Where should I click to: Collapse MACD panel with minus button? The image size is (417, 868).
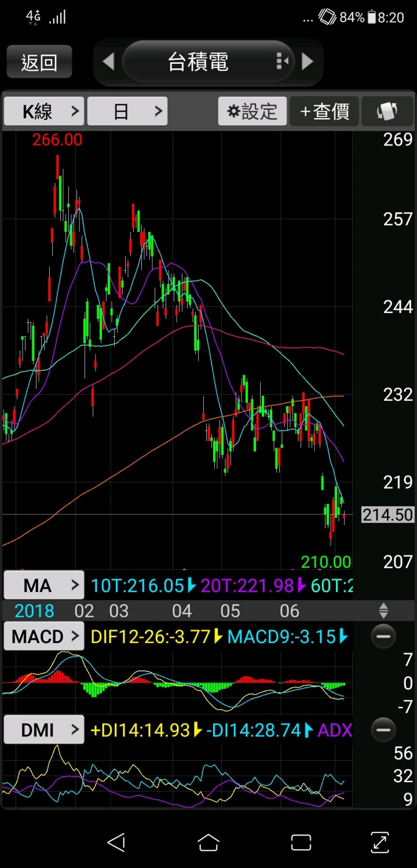[383, 637]
